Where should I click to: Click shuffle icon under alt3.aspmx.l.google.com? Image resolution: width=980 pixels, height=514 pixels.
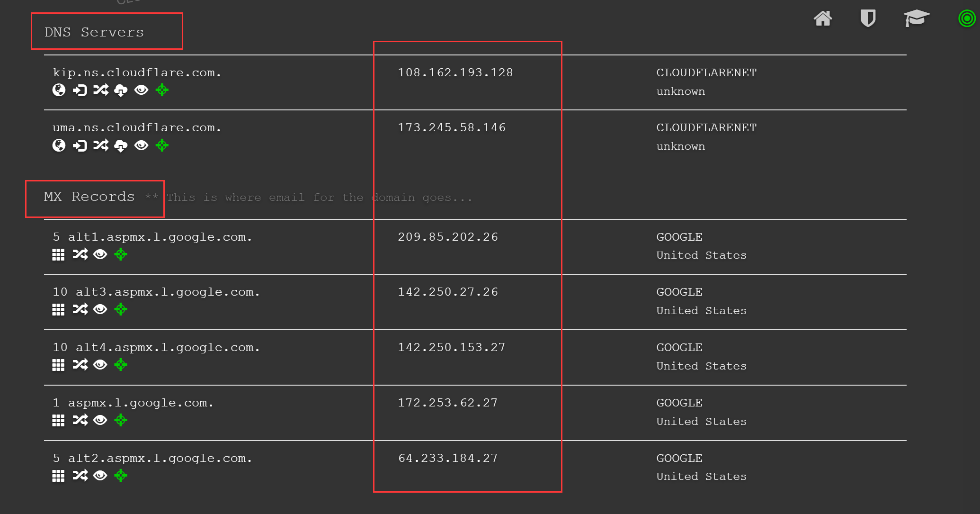(80, 310)
